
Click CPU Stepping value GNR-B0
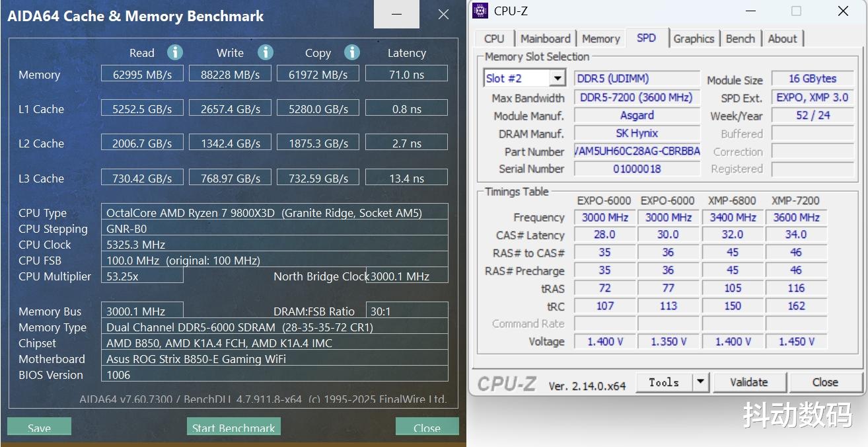(x=274, y=228)
